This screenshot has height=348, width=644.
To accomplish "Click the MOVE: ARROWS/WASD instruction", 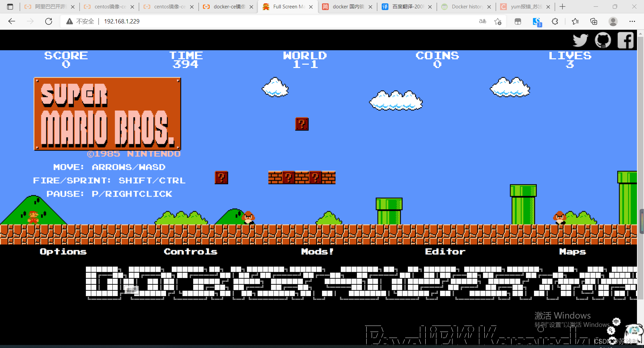I will (109, 167).
